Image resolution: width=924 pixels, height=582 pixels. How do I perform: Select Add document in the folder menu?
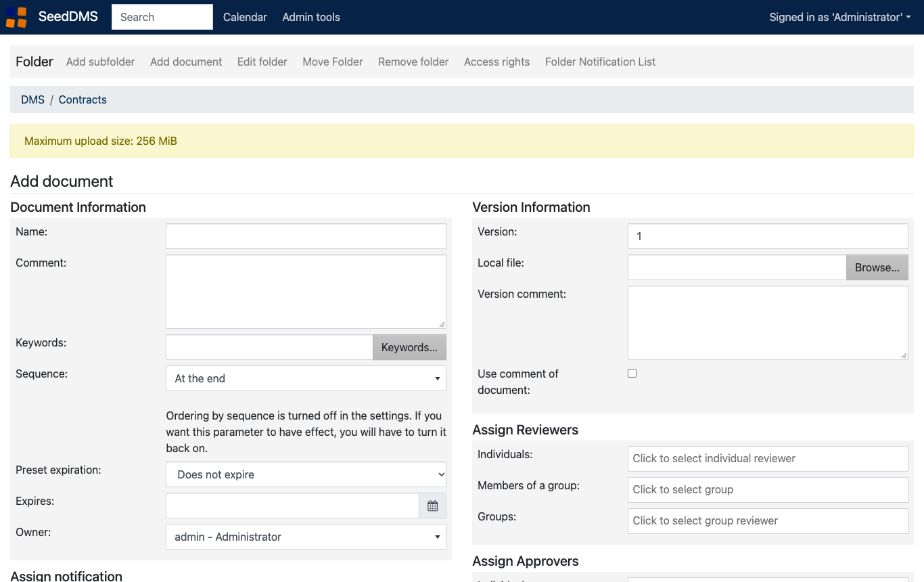point(186,62)
